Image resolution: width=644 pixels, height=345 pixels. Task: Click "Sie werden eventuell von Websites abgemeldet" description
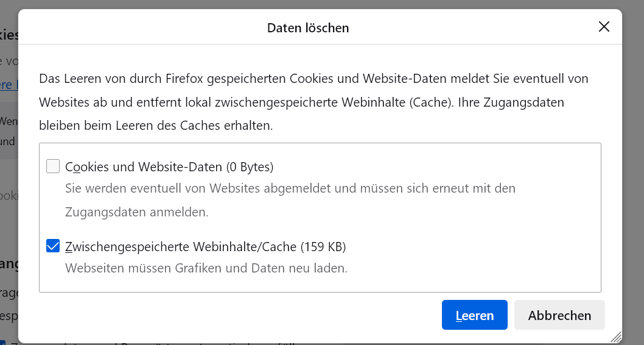pyautogui.click(x=290, y=188)
